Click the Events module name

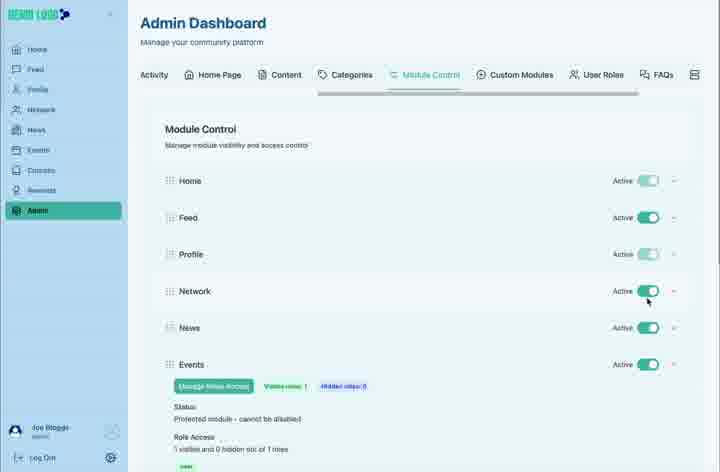191,365
